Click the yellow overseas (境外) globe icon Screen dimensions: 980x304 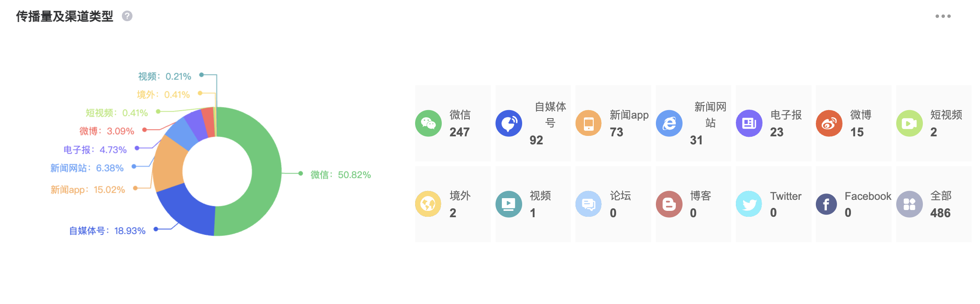point(428,204)
